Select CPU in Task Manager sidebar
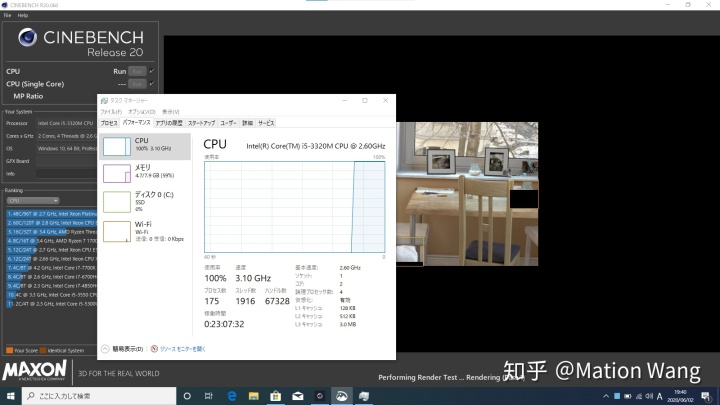Image resolution: width=720 pixels, height=405 pixels. pos(145,146)
